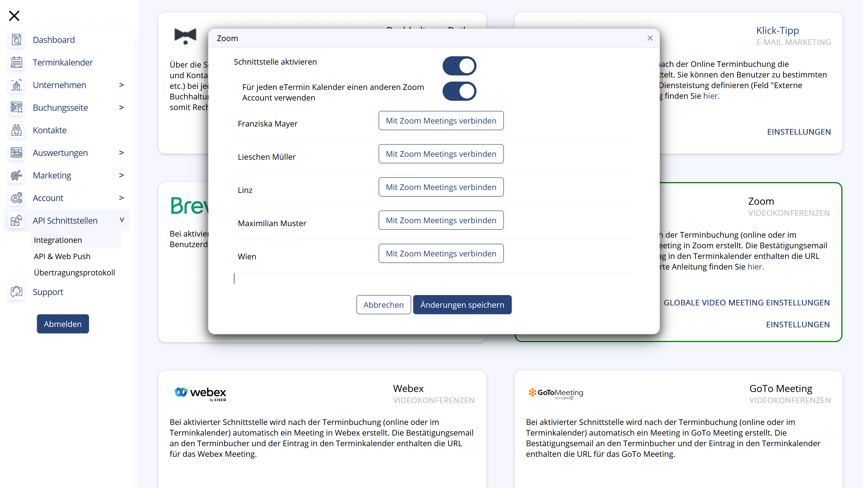Open Globale Video Meeting Einstellungen link
Viewport: 868px width, 488px height.
click(x=746, y=303)
